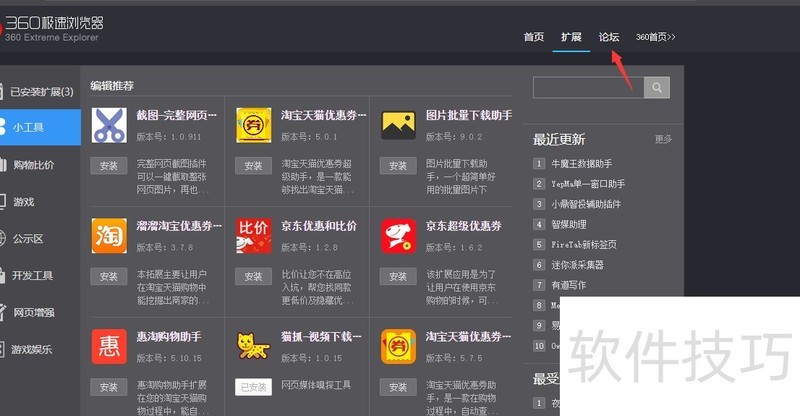Install the 溜溜淘宝优惠券 extension
Viewport: 800px width, 416px height.
pyautogui.click(x=109, y=276)
